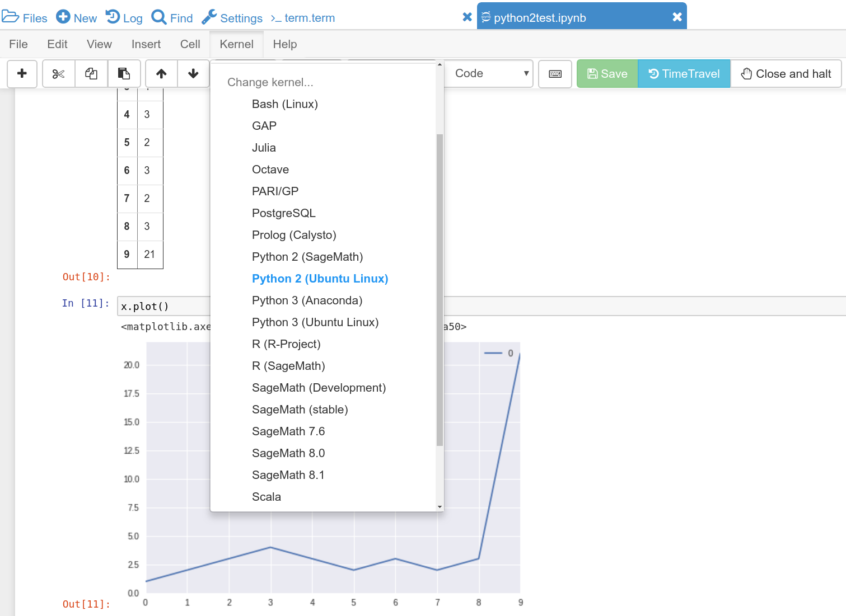Copy selected cells icon
Screen dimensions: 846x616
tap(91, 74)
